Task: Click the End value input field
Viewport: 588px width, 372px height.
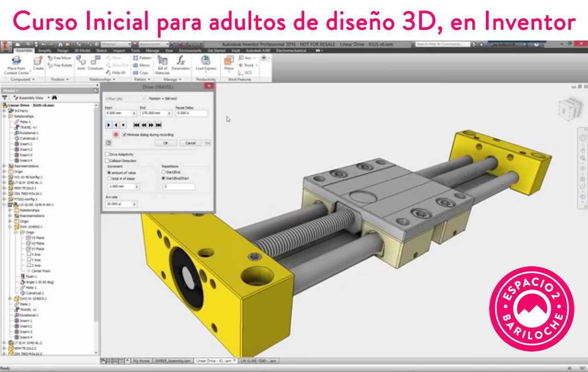Action: tap(156, 113)
